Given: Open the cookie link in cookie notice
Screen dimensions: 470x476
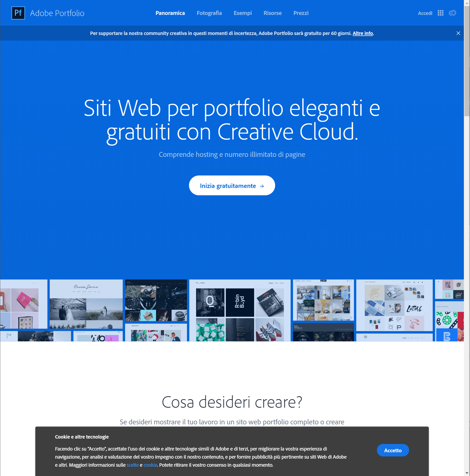Looking at the screenshot, I should pos(150,465).
